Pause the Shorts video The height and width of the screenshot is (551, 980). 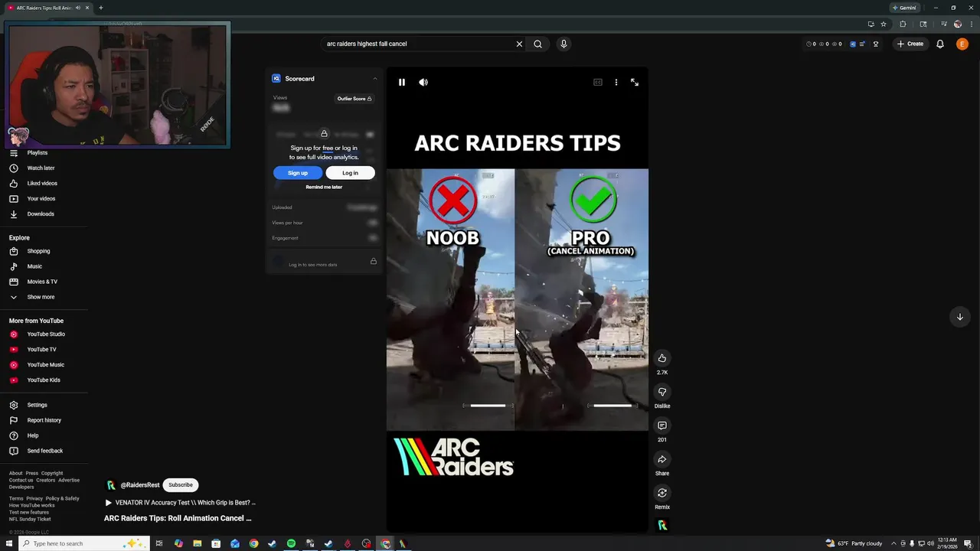click(x=402, y=82)
